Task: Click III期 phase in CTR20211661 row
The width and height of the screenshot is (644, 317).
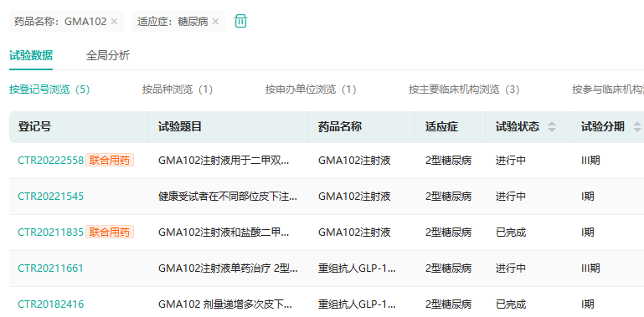Action: (590, 268)
